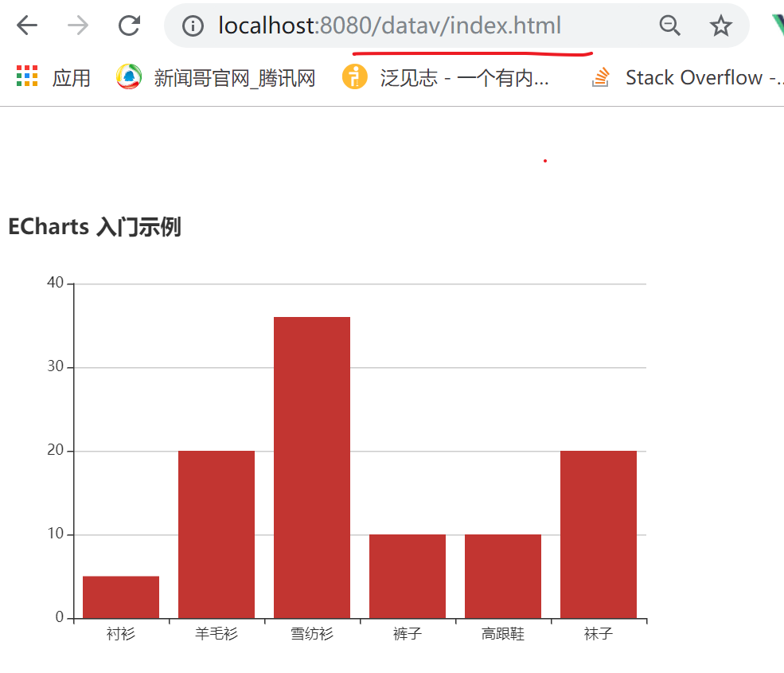The width and height of the screenshot is (784, 673).
Task: Click the zoom magnifier icon in address bar
Action: 669,25
